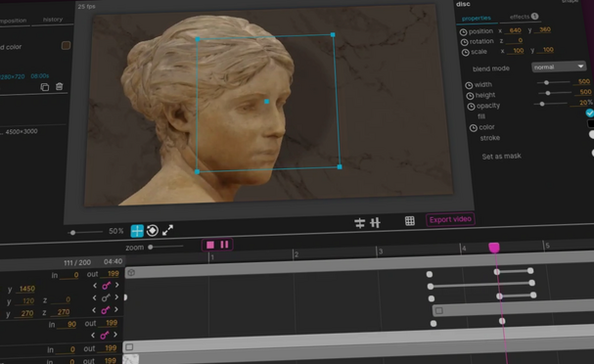
Task: Select the rotate tool under the preview
Action: (x=153, y=230)
